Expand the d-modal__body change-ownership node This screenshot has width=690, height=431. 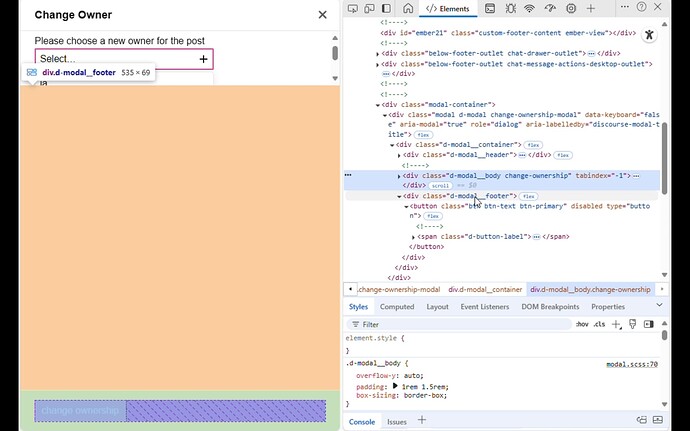click(x=399, y=176)
